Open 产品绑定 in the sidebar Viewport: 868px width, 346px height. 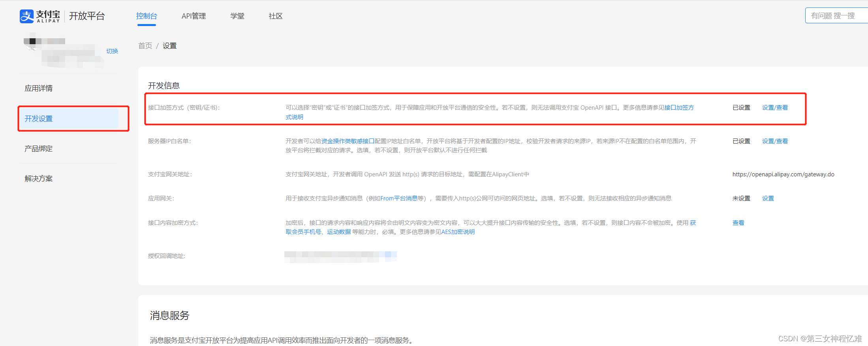[x=39, y=149]
